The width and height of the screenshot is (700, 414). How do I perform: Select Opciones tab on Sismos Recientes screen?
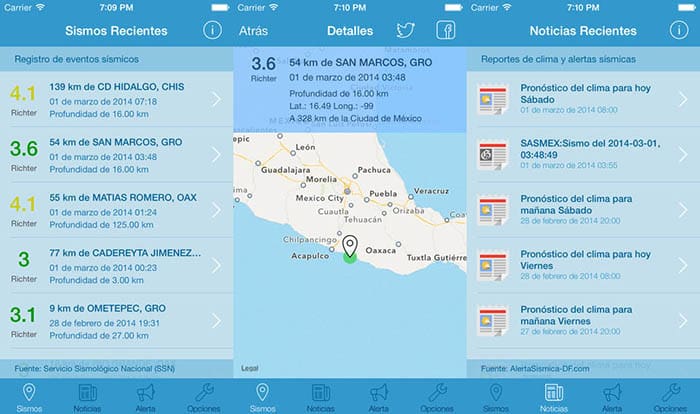pos(204,397)
